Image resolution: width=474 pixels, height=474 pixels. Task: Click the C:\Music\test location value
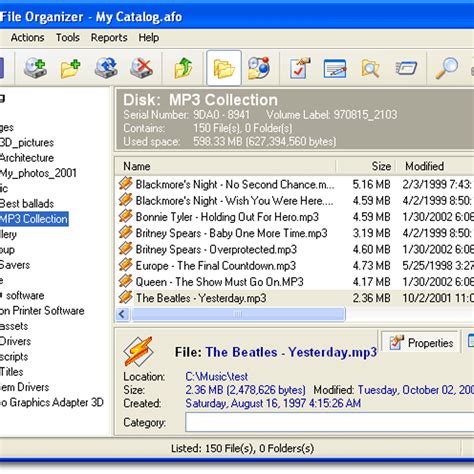pyautogui.click(x=217, y=377)
